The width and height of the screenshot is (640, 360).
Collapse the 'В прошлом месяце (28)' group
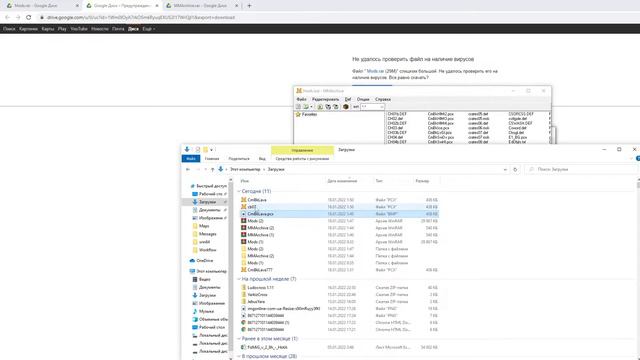[239, 356]
